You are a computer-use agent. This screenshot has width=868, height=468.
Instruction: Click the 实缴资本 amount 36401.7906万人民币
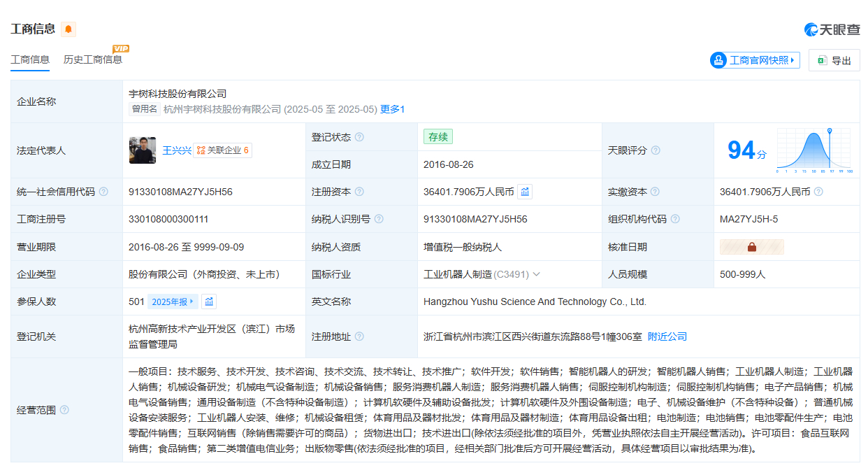point(765,192)
